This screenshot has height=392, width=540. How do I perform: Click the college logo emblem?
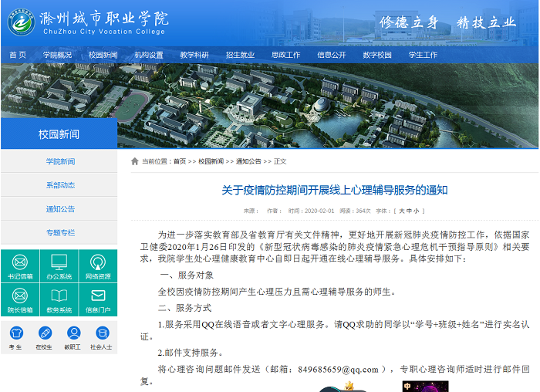[21, 22]
